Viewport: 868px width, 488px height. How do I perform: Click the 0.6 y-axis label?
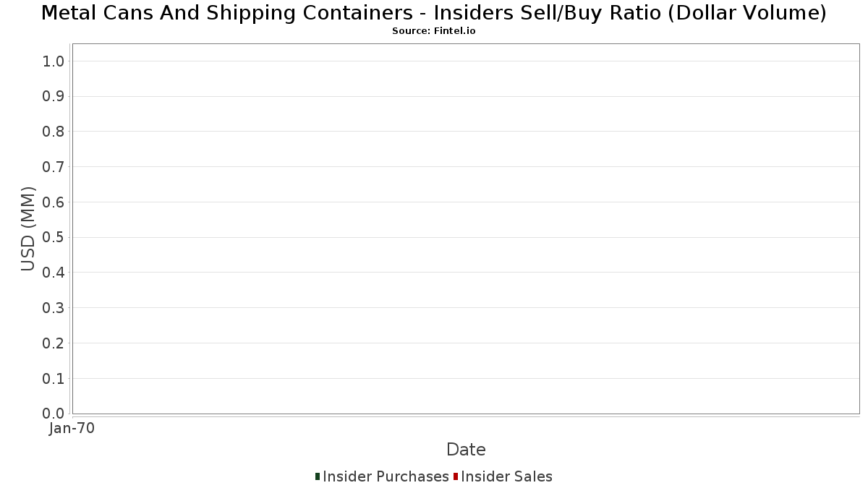tap(54, 202)
